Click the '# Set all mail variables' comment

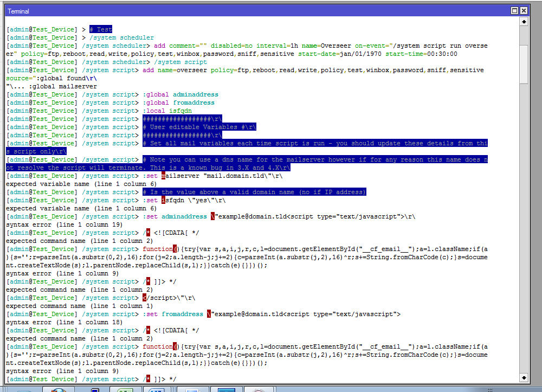(247, 147)
